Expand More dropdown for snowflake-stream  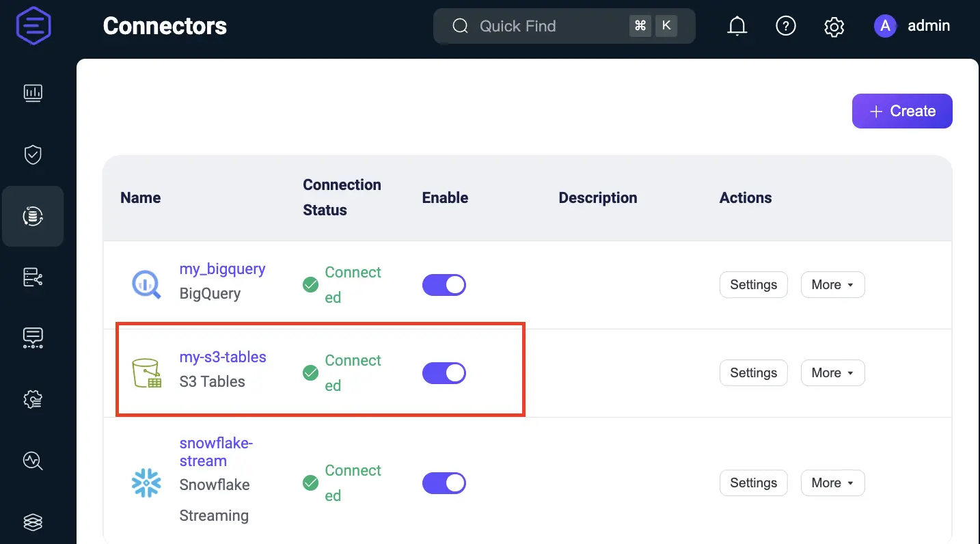[832, 483]
